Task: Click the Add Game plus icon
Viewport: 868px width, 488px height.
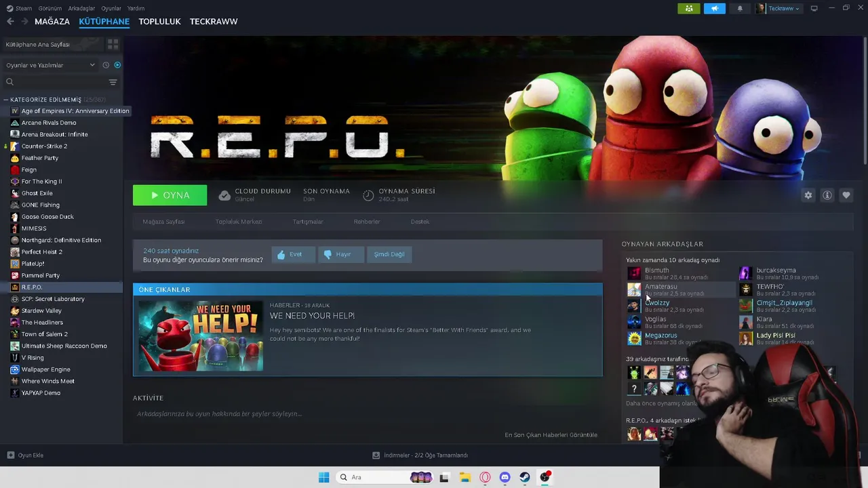Action: click(x=10, y=455)
